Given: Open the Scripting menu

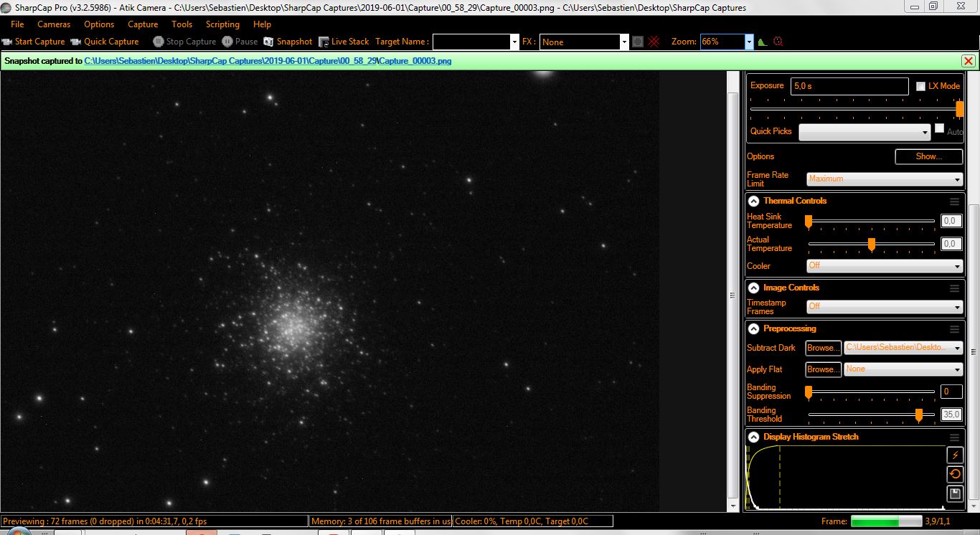Looking at the screenshot, I should 222,24.
